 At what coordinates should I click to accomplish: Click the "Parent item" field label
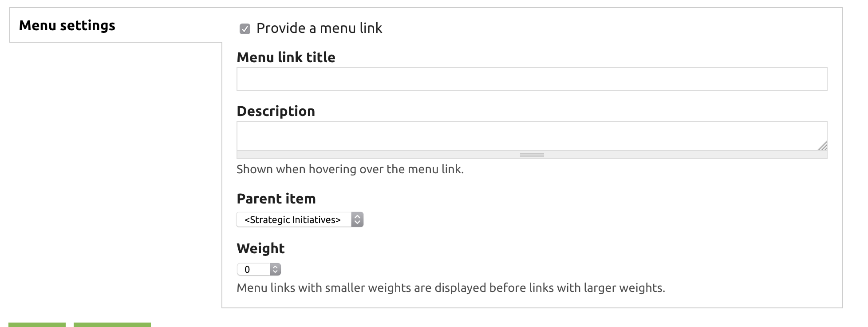point(276,199)
